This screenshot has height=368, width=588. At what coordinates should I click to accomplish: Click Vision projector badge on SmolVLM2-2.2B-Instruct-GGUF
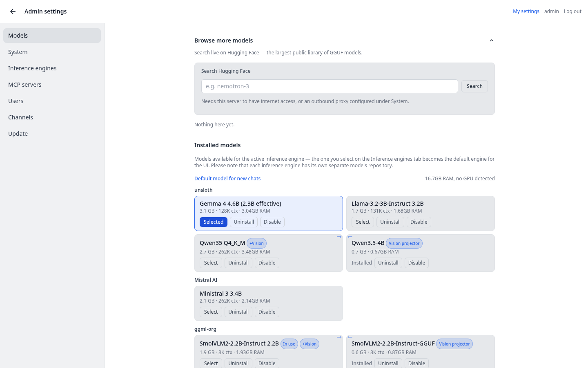point(454,344)
